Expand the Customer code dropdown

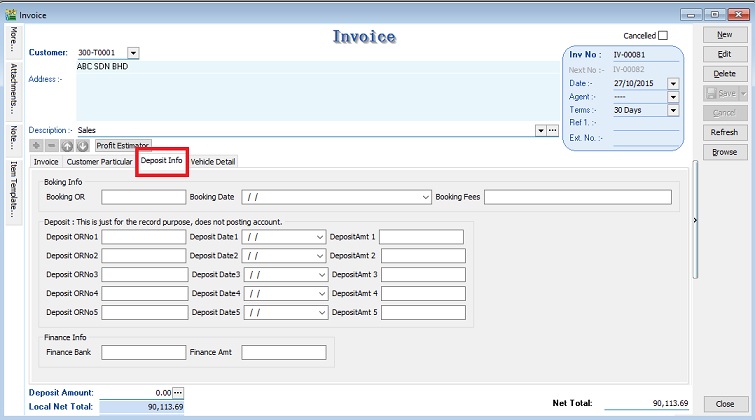point(134,52)
